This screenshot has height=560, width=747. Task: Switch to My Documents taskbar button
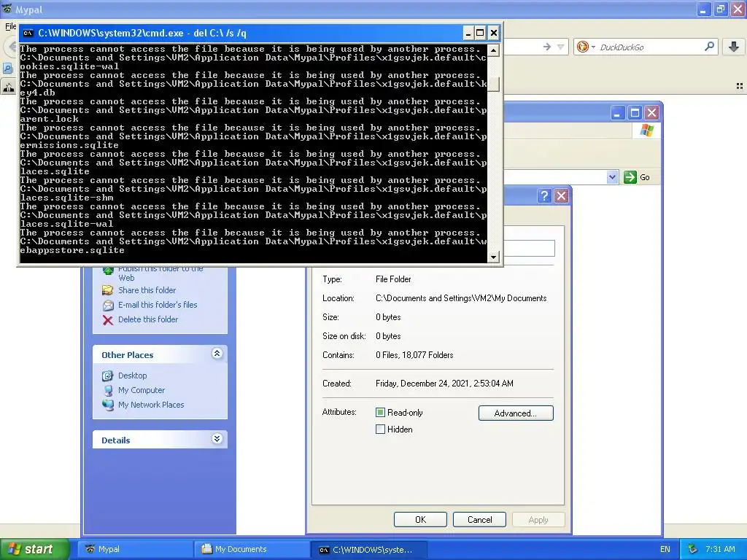click(252, 549)
